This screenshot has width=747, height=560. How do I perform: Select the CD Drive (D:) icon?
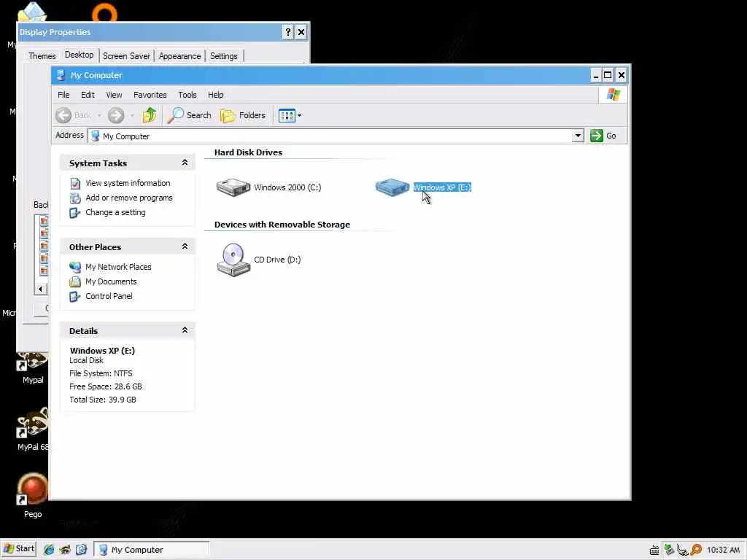pyautogui.click(x=233, y=260)
